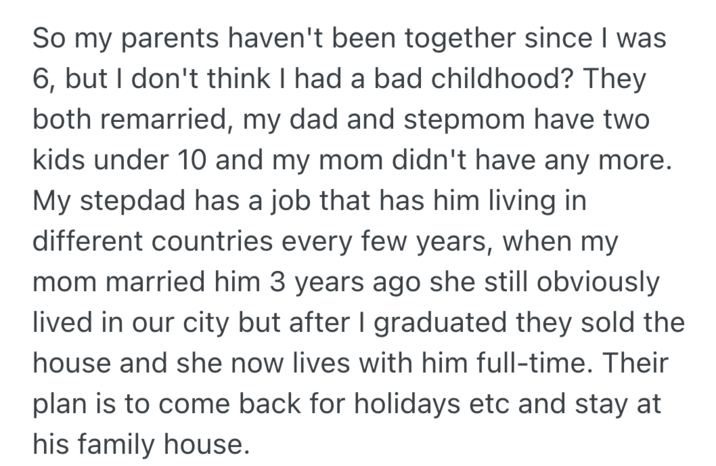Click the word "job"
Screen dimensions: 716x466
coord(314,201)
